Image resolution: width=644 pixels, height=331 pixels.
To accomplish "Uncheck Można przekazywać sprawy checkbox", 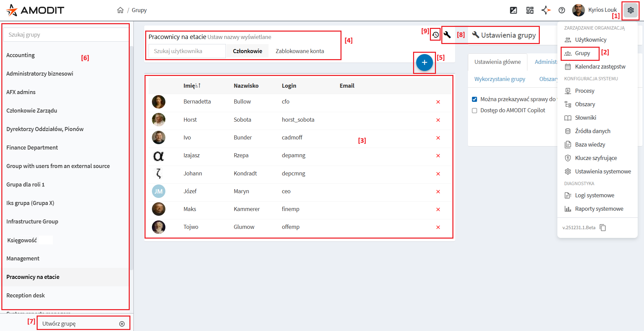I will click(475, 99).
